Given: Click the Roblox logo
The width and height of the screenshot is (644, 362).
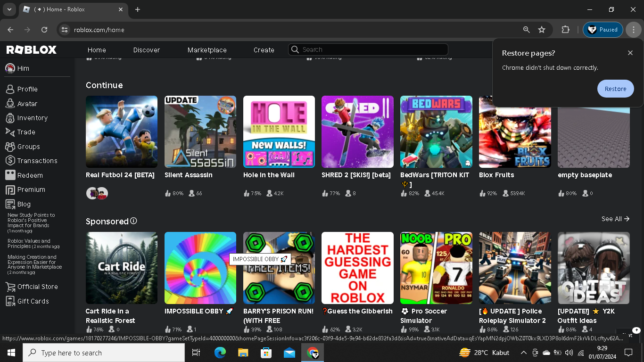Looking at the screenshot, I should pyautogui.click(x=32, y=49).
